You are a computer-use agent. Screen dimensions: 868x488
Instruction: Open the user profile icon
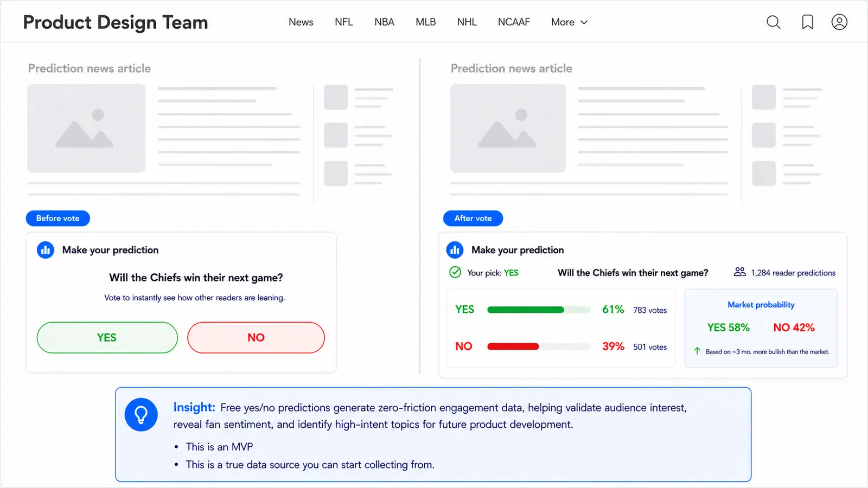839,22
